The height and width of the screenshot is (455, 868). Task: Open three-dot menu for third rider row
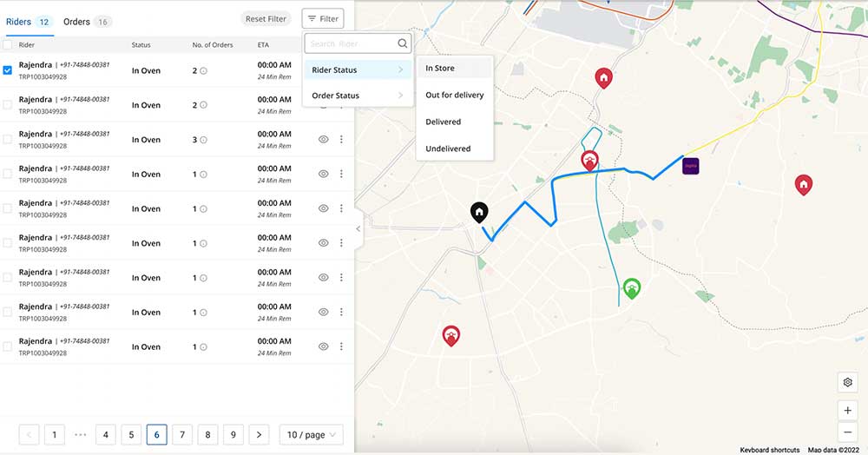coord(341,140)
